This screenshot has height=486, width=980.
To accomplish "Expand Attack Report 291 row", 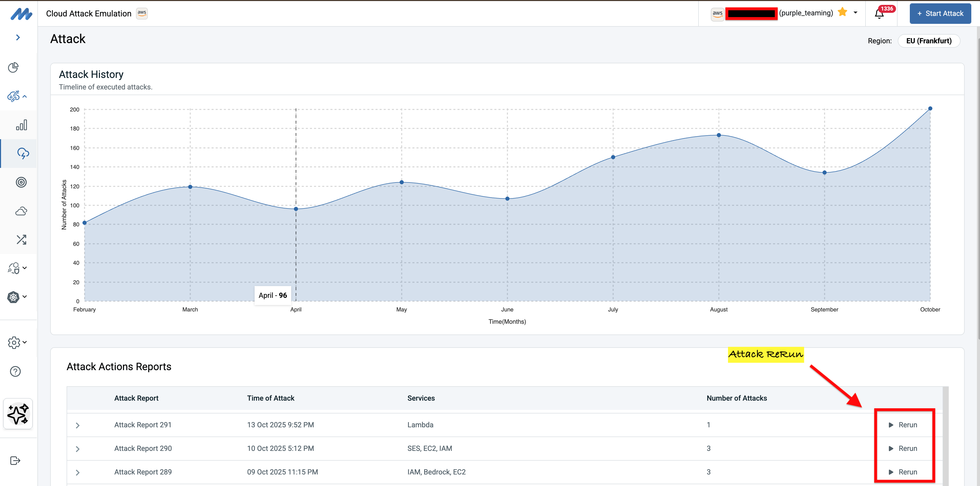I will (x=78, y=426).
